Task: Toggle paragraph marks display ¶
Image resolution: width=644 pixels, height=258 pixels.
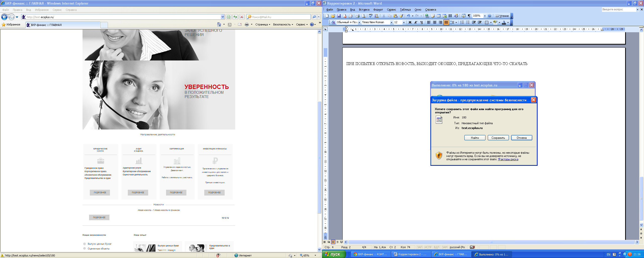Action: pos(469,16)
